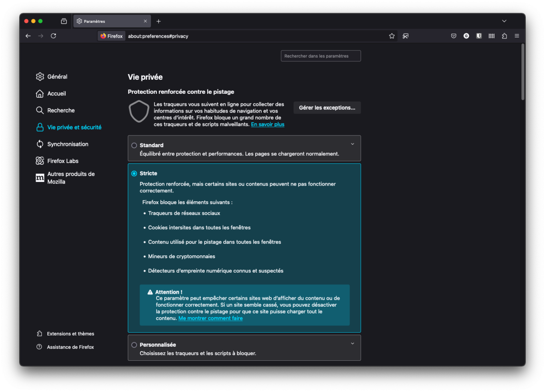Image resolution: width=545 pixels, height=392 pixels.
Task: Expand the Personnalisée option chevron
Action: pos(353,344)
